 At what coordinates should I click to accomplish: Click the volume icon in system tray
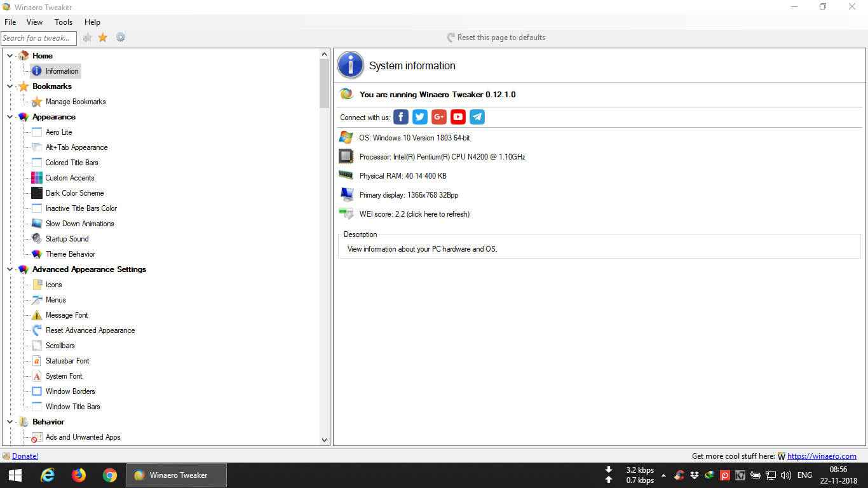coord(786,475)
